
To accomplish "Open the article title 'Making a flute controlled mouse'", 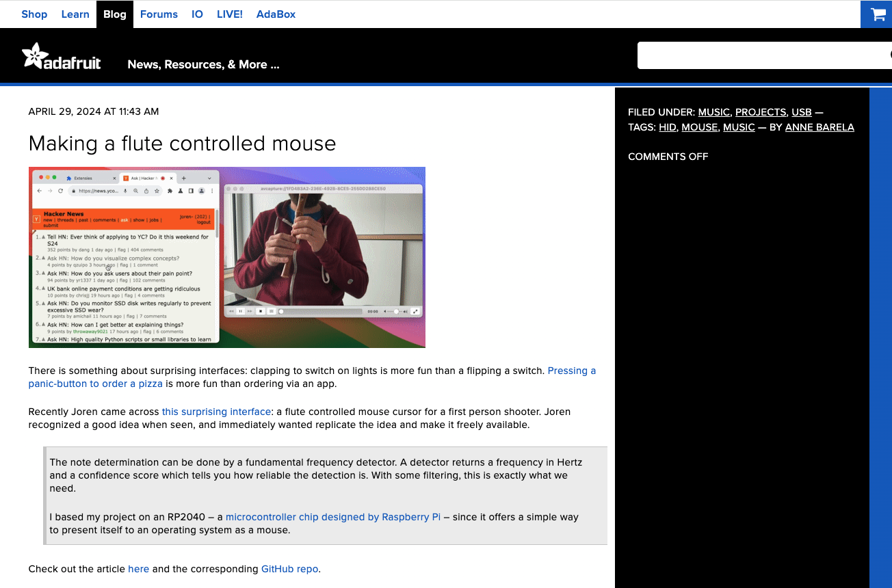I will 182,144.
